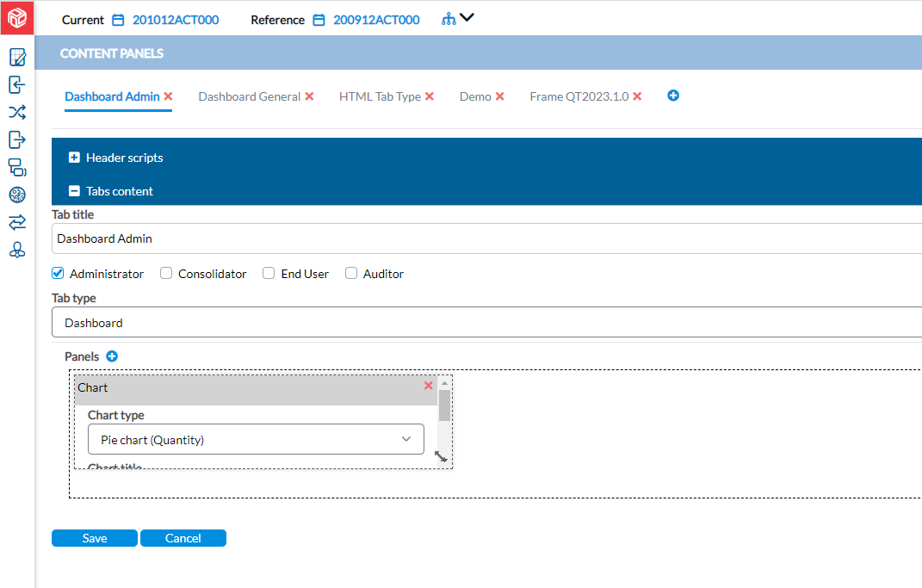Open the edit grid sidebar icon
922x588 pixels.
[x=17, y=57]
